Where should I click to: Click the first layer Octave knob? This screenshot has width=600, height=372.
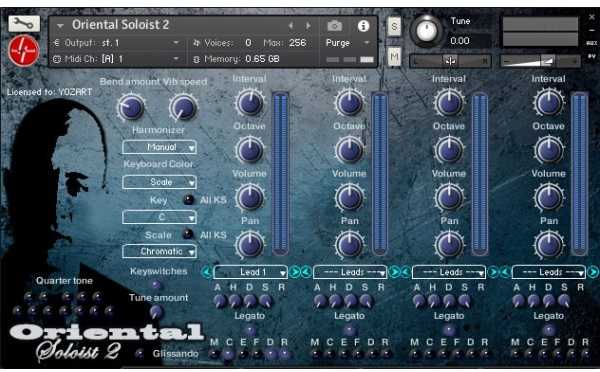[x=249, y=150]
